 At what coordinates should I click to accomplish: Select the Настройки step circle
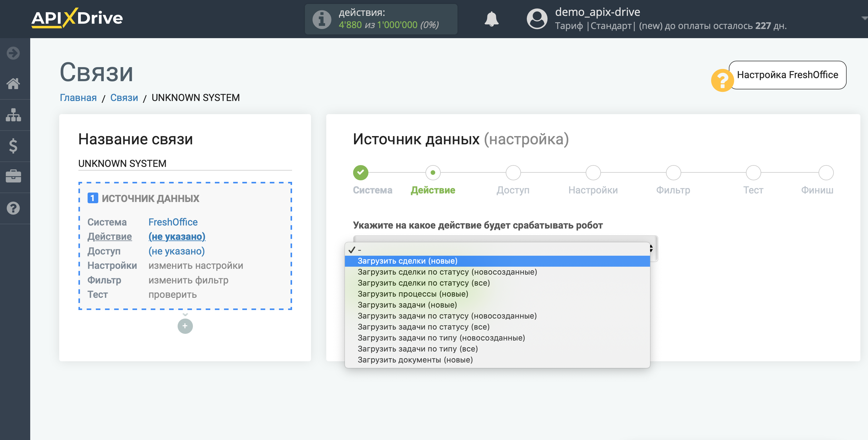pyautogui.click(x=593, y=172)
